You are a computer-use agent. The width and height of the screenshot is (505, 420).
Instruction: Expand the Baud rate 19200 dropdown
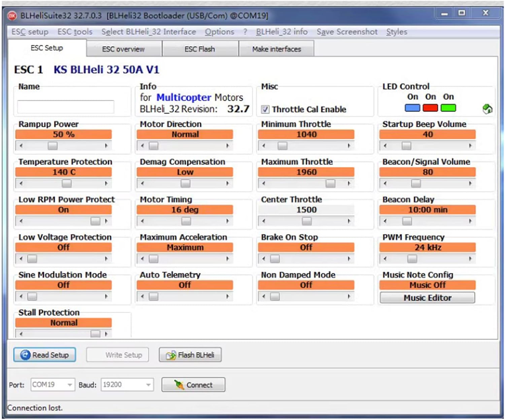[148, 385]
